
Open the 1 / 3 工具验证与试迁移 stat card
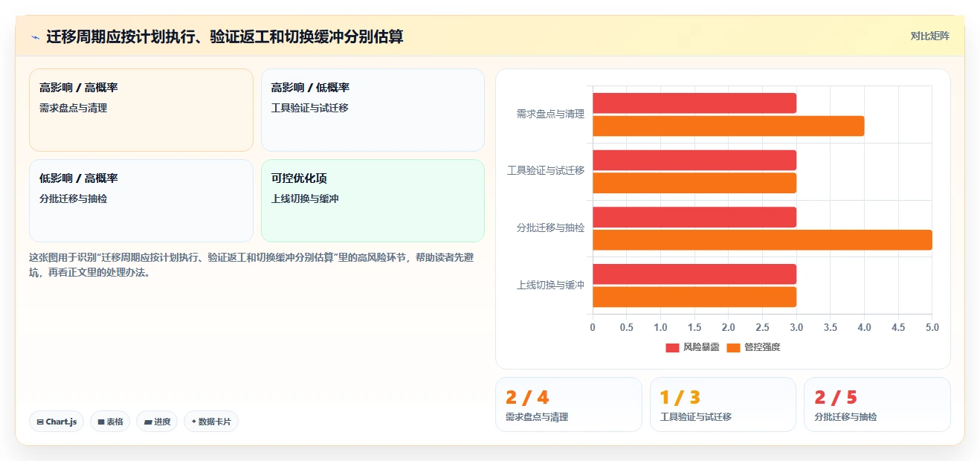[x=723, y=404]
